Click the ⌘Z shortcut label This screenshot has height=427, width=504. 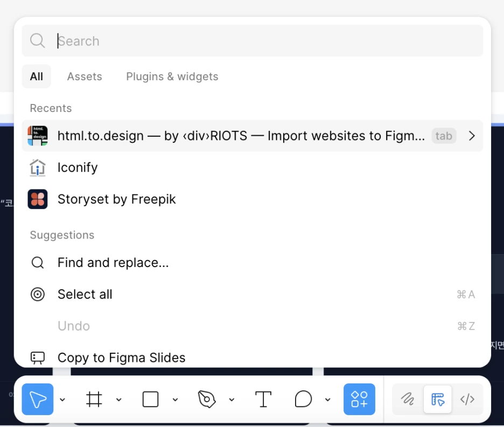(x=466, y=326)
